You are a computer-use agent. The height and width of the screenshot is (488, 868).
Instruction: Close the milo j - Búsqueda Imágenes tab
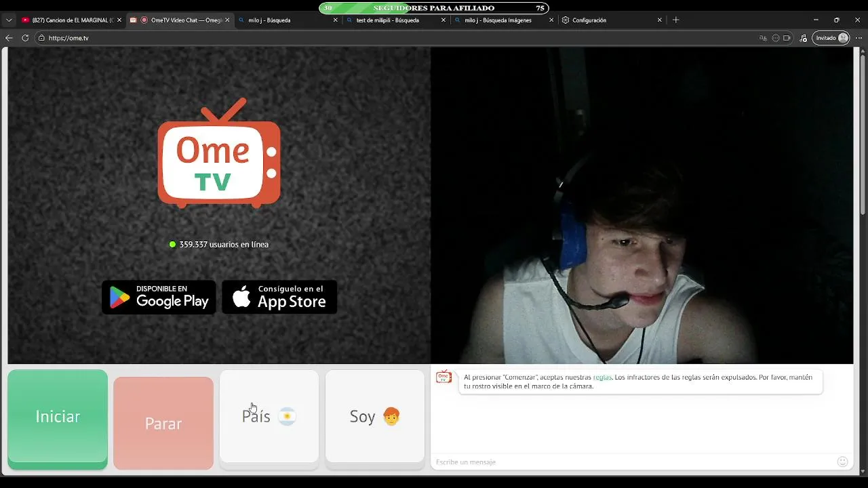[551, 20]
